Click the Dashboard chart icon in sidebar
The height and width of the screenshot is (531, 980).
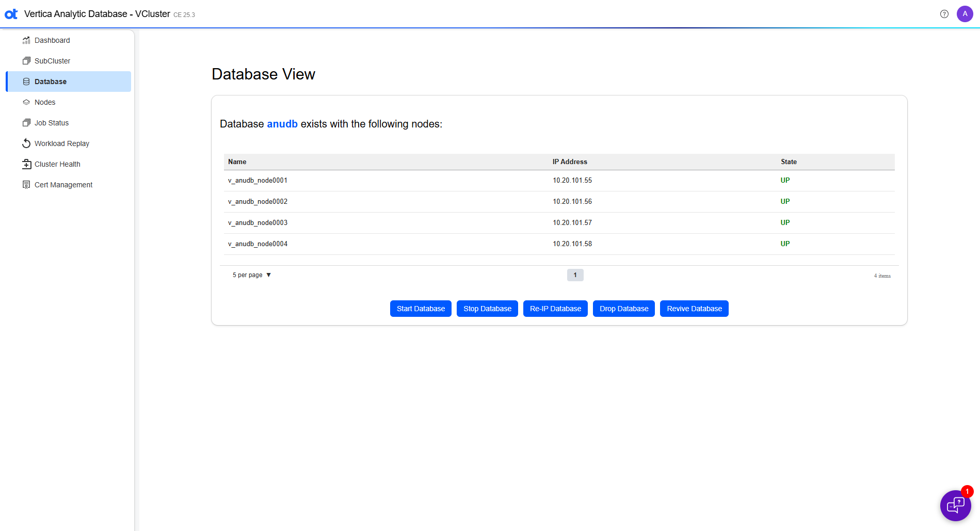(26, 40)
